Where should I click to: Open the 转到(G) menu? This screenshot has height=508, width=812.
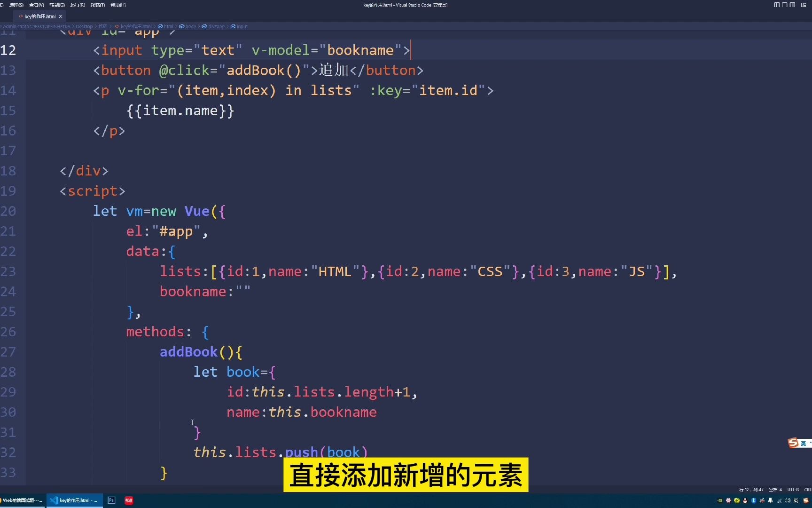(57, 5)
